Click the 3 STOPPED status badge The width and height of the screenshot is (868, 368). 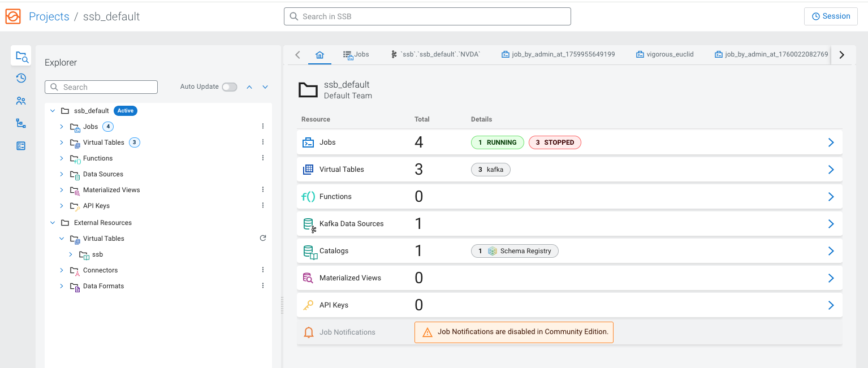[555, 142]
